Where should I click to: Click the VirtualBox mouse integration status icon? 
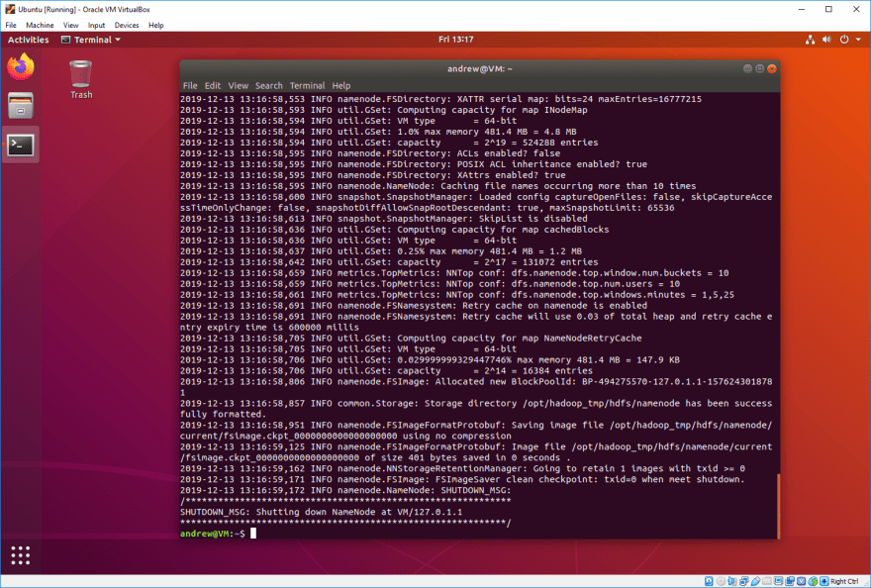click(x=813, y=581)
